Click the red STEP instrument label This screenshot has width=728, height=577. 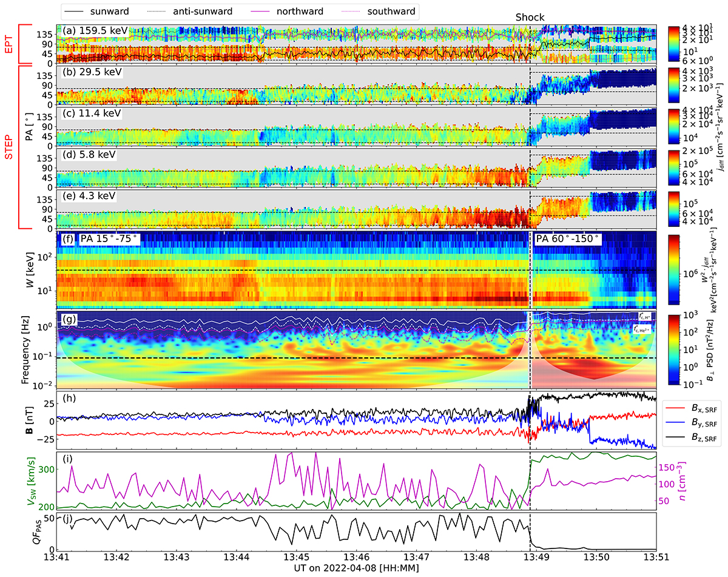(x=8, y=147)
